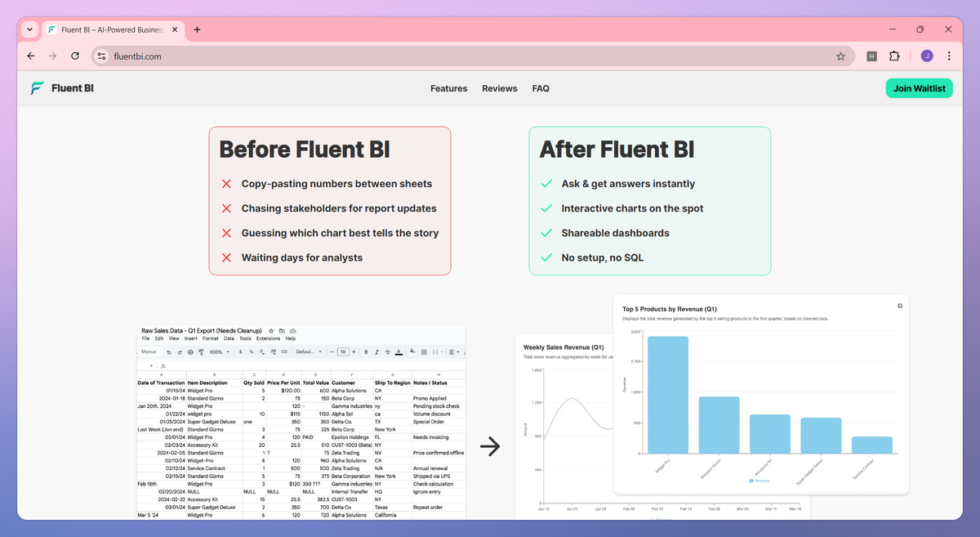Toggle strikethrough in spreadsheet toolbar

coord(387,352)
